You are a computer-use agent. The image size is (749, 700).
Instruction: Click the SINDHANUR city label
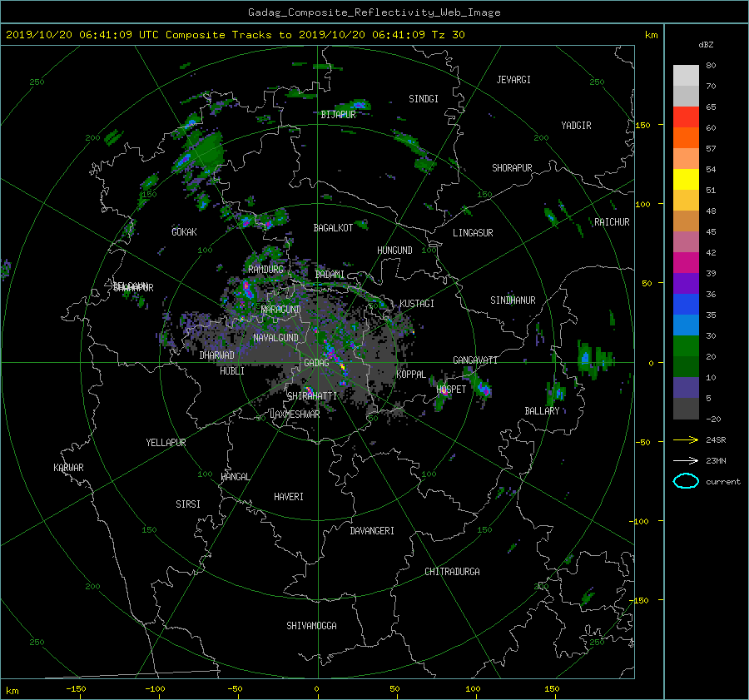(513, 300)
